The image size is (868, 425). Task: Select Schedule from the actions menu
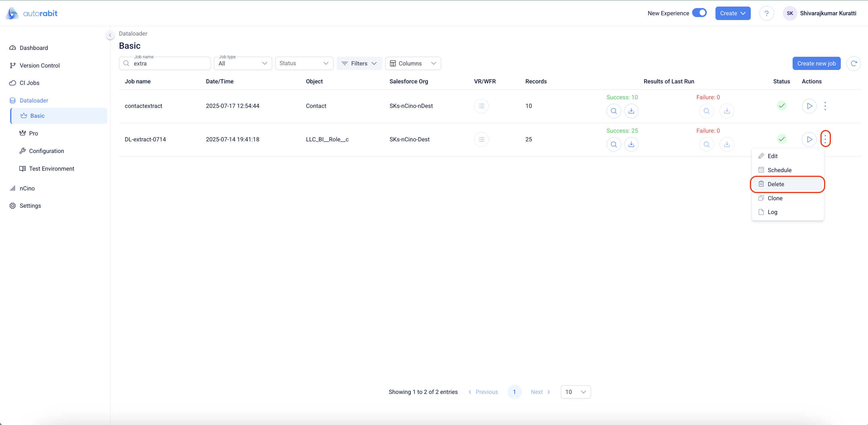779,170
